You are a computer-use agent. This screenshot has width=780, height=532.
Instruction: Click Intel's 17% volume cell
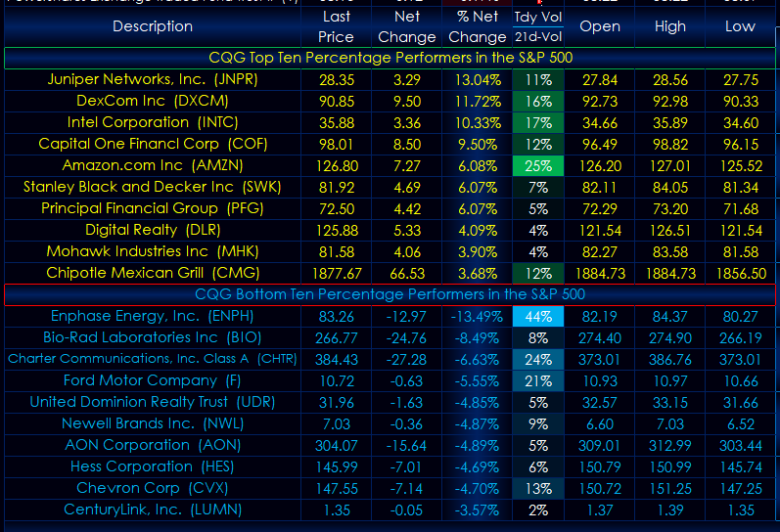(x=538, y=122)
